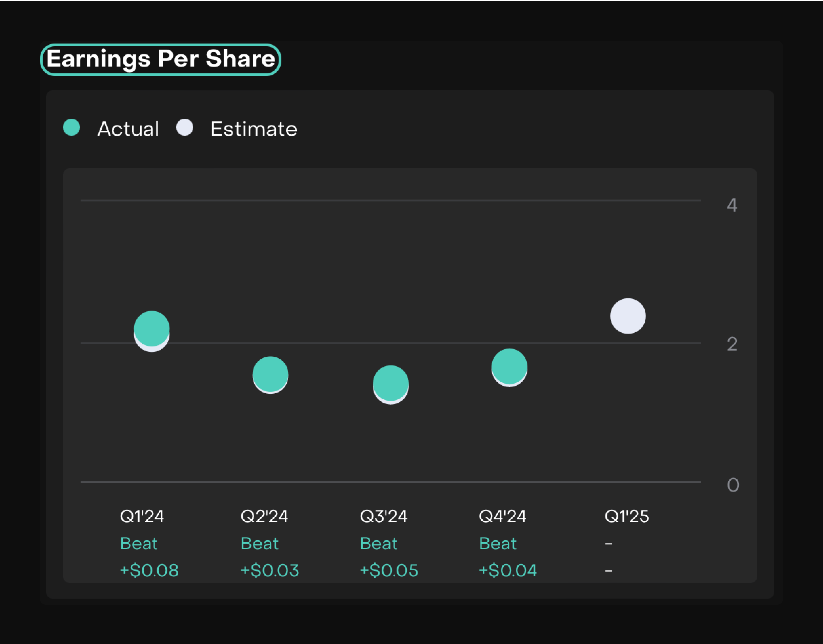The image size is (823, 644).
Task: Select the Q1'24 actual EPS point
Action: (152, 327)
